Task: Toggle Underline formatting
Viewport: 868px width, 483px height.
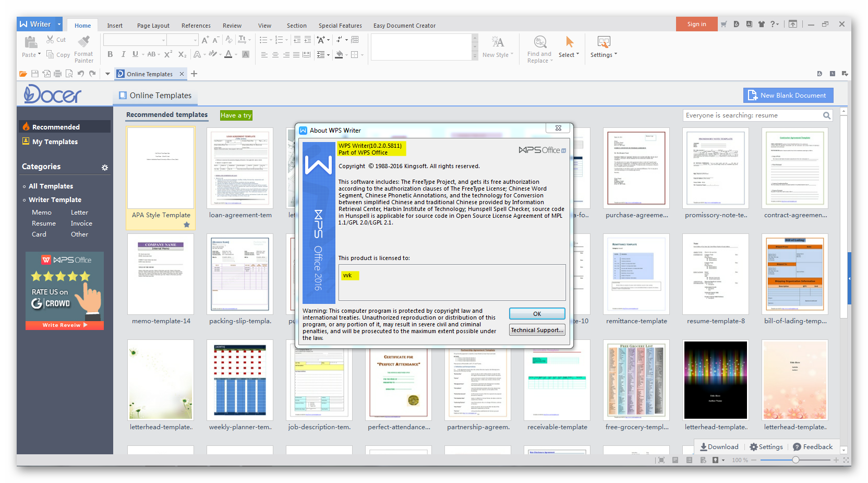Action: [135, 54]
